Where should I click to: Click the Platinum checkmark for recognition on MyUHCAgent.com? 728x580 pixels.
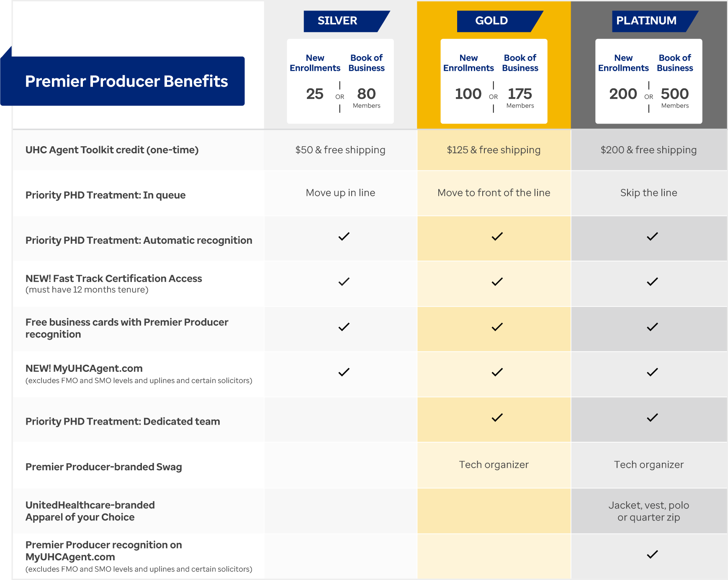click(652, 554)
